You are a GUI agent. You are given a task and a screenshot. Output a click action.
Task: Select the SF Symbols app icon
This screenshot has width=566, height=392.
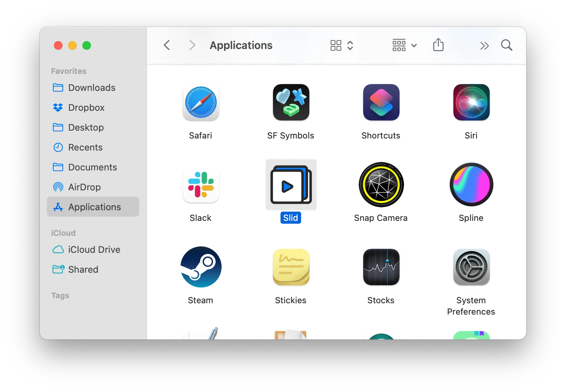[x=291, y=102]
